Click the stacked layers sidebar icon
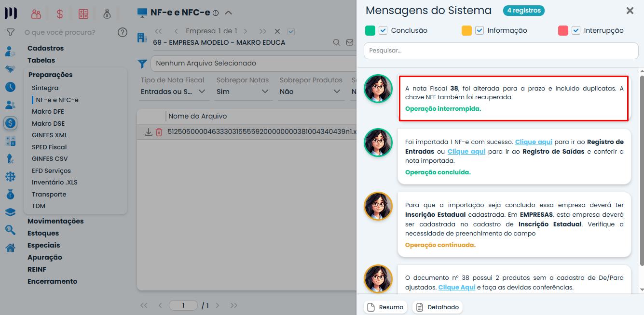 tap(10, 212)
